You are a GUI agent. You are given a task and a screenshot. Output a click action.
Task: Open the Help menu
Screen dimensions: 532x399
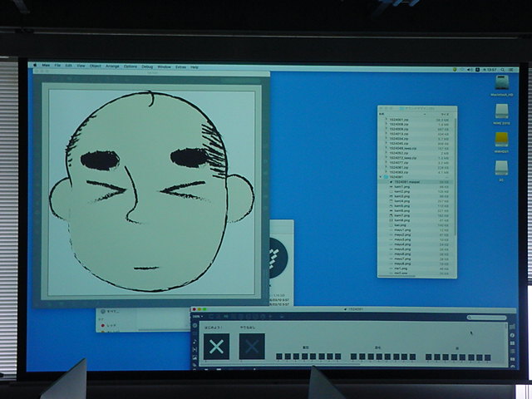point(194,67)
